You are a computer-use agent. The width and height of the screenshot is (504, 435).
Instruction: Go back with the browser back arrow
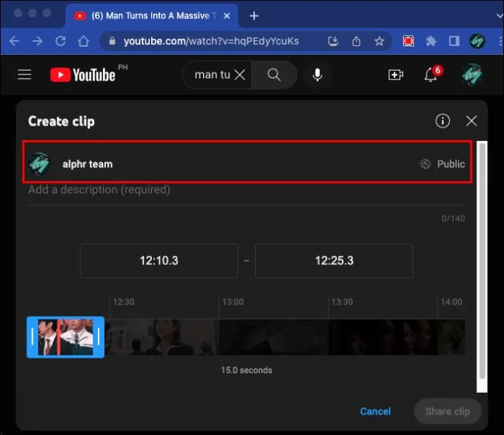point(14,41)
